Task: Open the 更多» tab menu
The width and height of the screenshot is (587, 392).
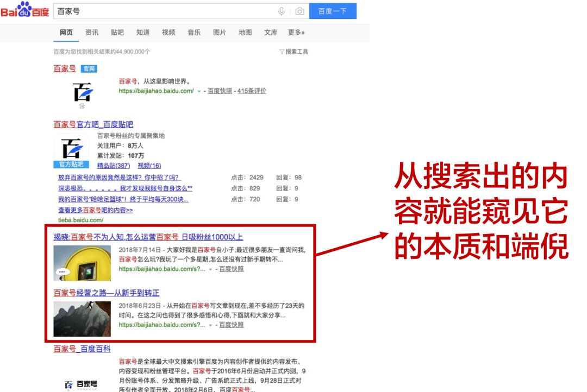Action: pyautogui.click(x=296, y=33)
